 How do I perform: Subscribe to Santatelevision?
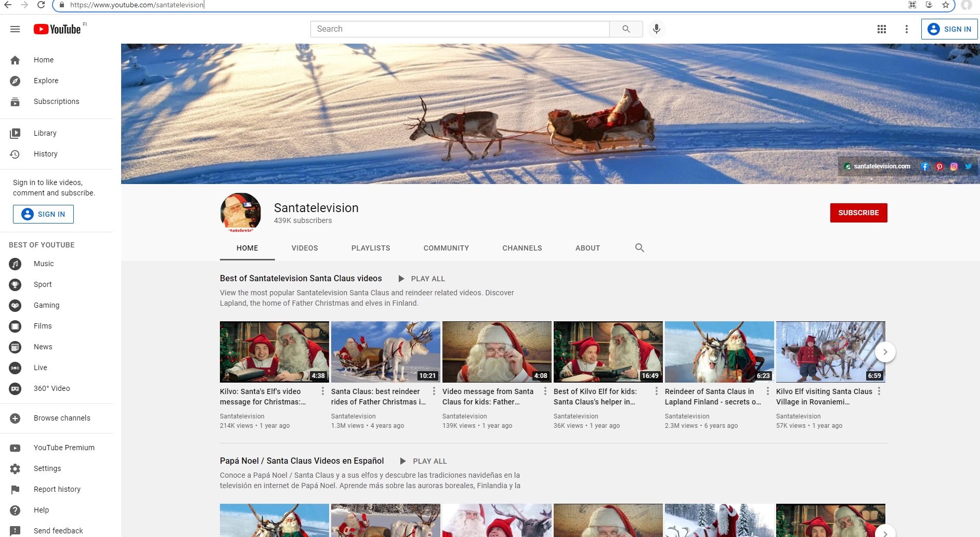858,213
